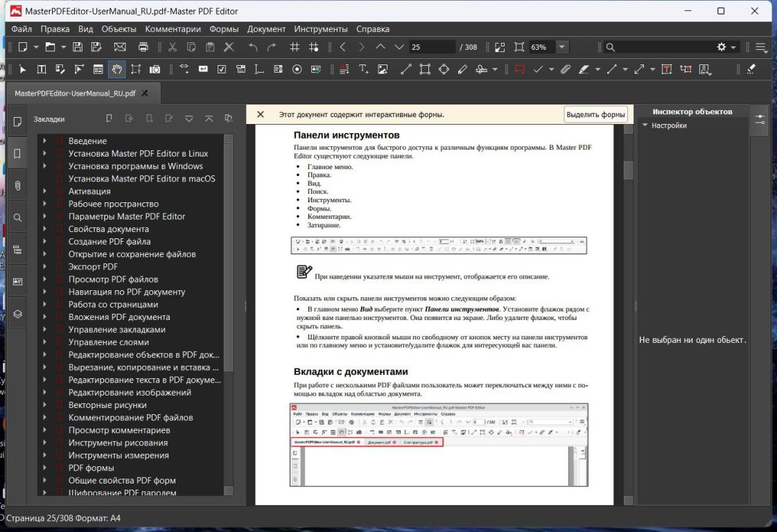The image size is (777, 532).
Task: Toggle snap to grid icon
Action: click(x=313, y=47)
